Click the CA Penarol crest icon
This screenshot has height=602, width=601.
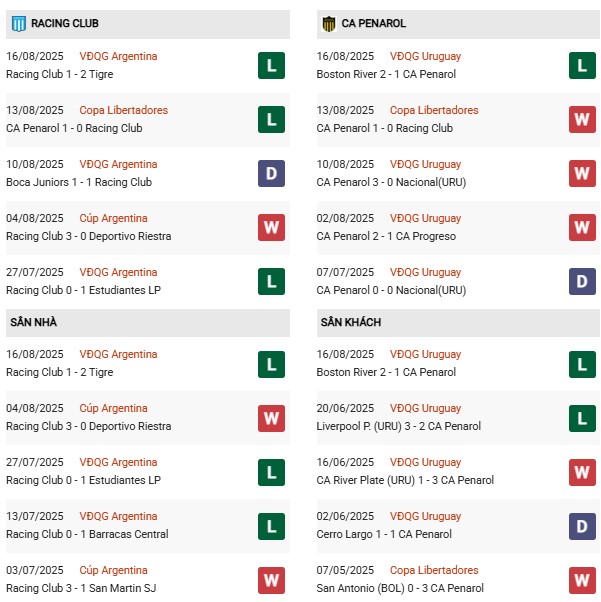coord(328,23)
